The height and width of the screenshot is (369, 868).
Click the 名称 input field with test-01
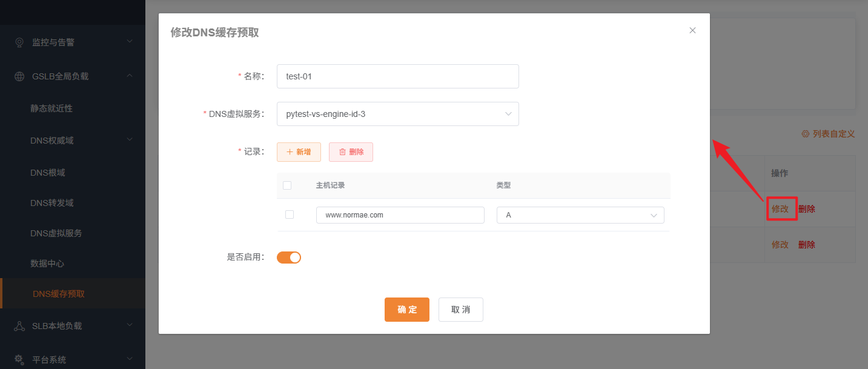397,76
